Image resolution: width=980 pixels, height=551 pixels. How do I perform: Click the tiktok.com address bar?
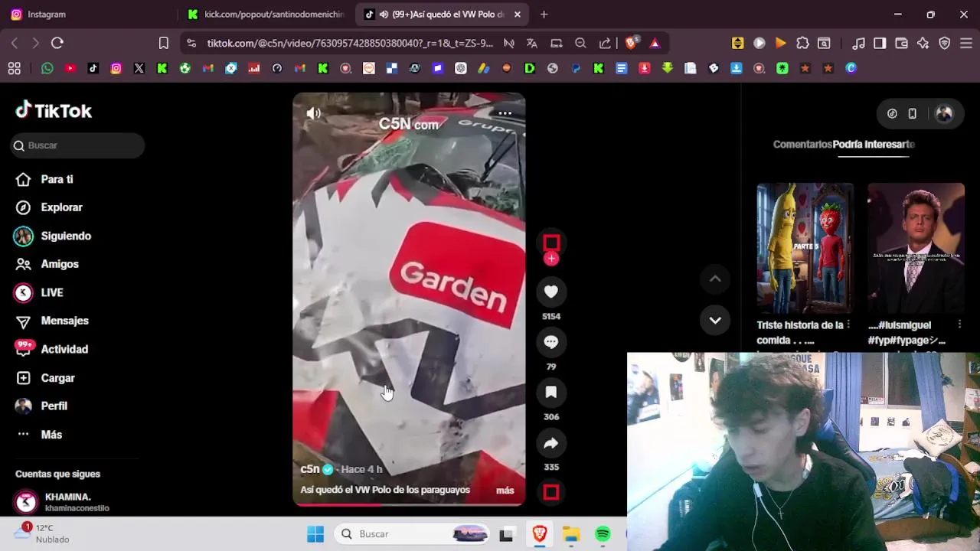coord(350,44)
